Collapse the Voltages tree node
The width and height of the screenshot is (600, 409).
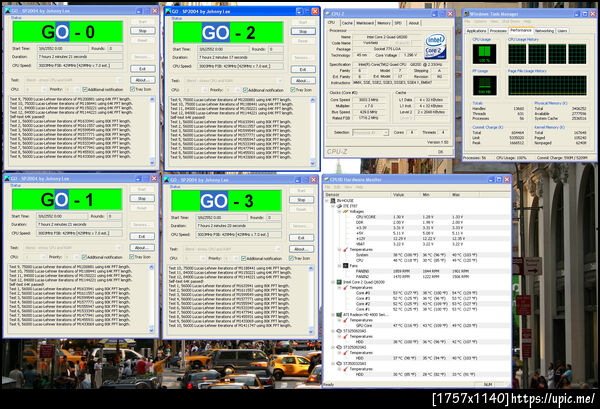tap(339, 211)
